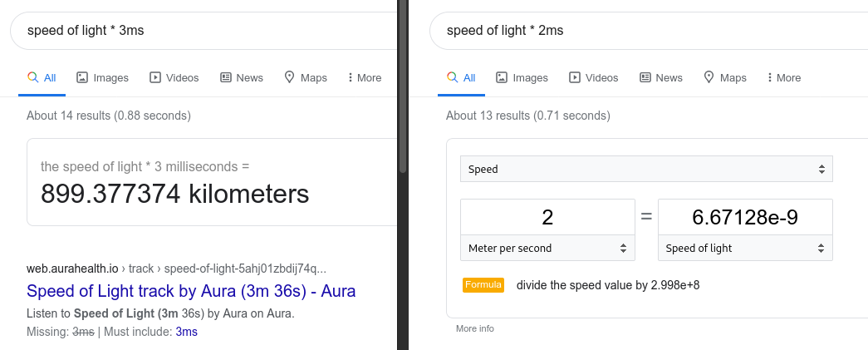Open Speed of Light track by Aura link
Viewport: 868px width, 350px height.
pyautogui.click(x=191, y=291)
